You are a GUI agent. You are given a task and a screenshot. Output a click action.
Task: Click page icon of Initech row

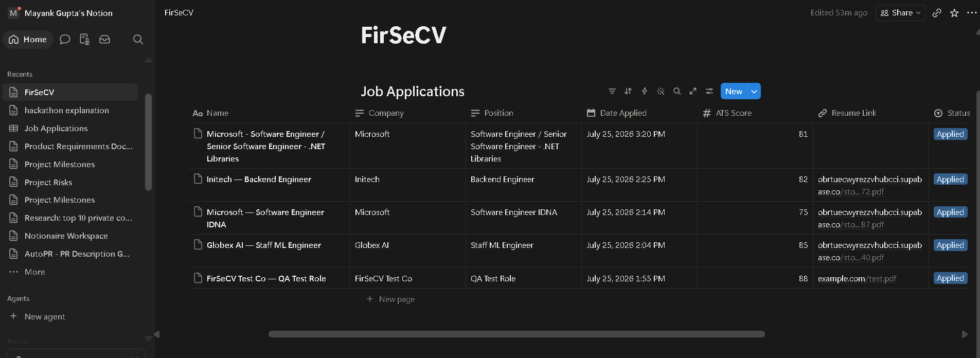click(198, 179)
